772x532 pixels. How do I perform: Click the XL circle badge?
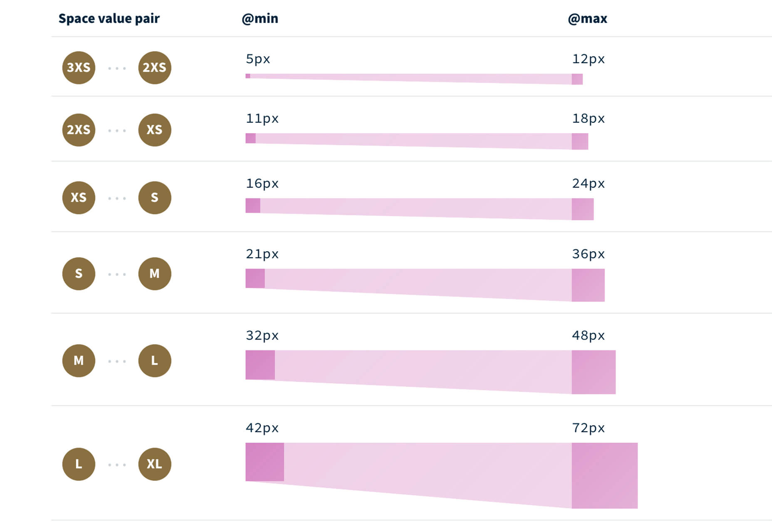[154, 464]
